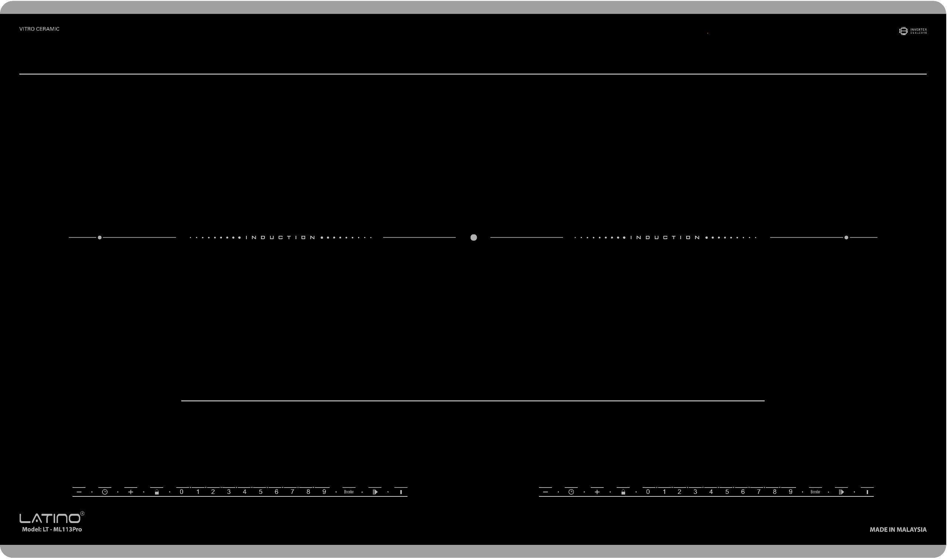This screenshot has height=560, width=947.
Task: Set left zone power level to 9
Action: [324, 492]
